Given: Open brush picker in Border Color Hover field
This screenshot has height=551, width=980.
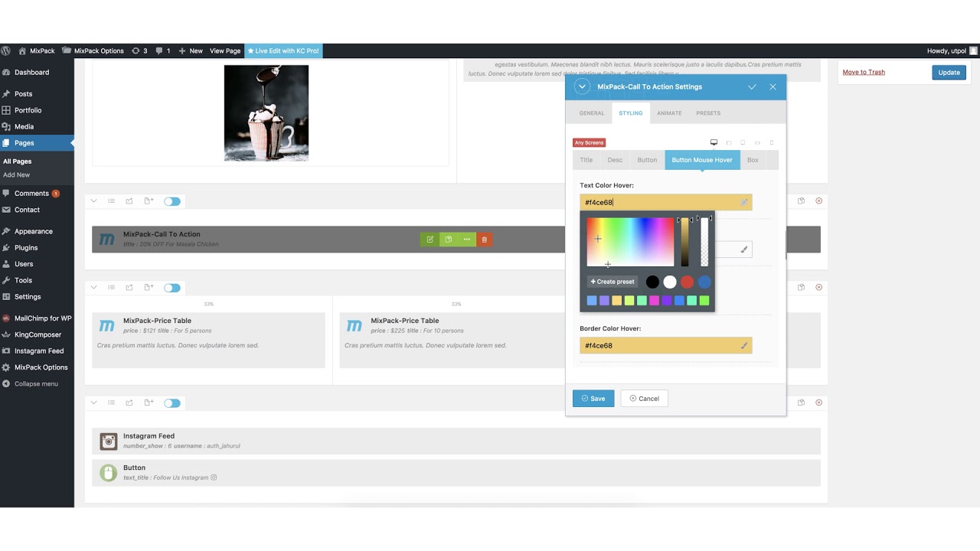Looking at the screenshot, I should [743, 346].
